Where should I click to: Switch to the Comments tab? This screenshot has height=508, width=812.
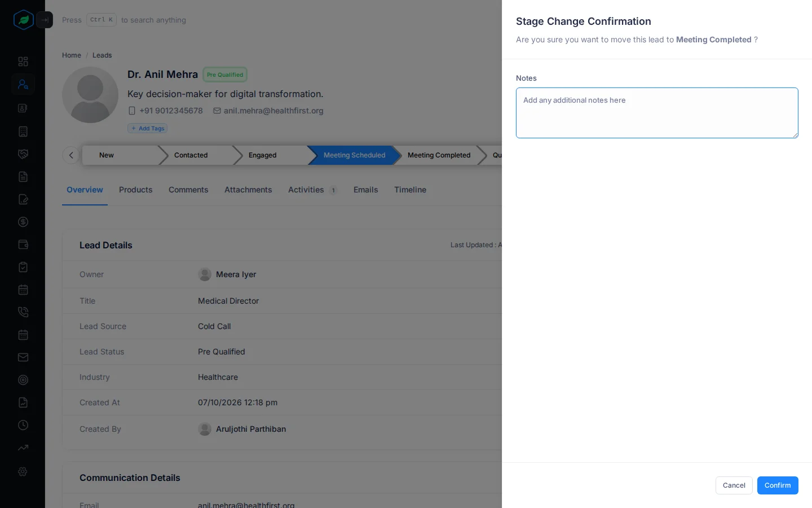(x=188, y=190)
